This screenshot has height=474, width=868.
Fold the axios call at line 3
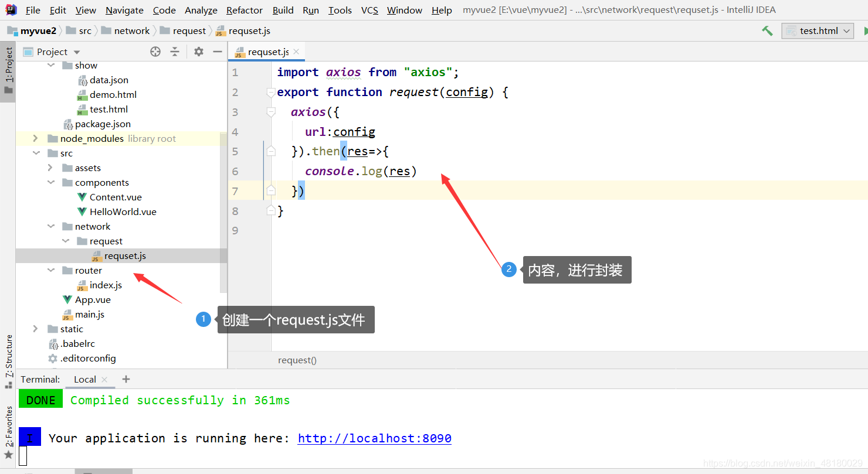[x=270, y=111]
